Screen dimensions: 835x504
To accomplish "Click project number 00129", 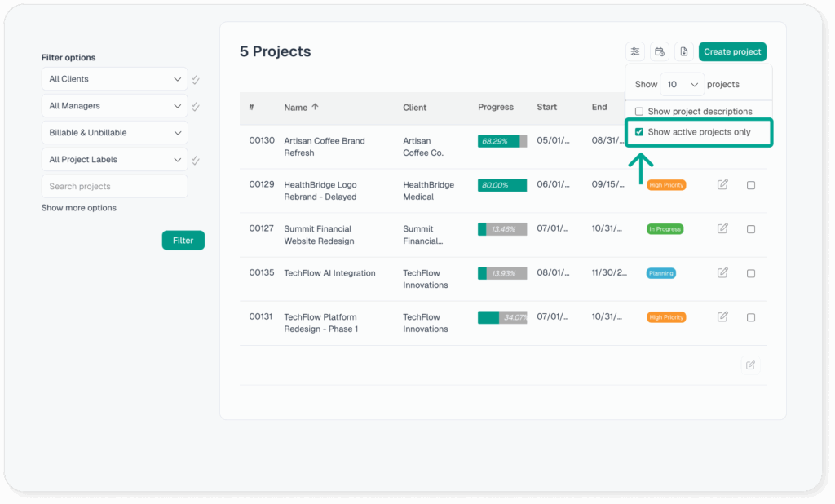I will [262, 184].
